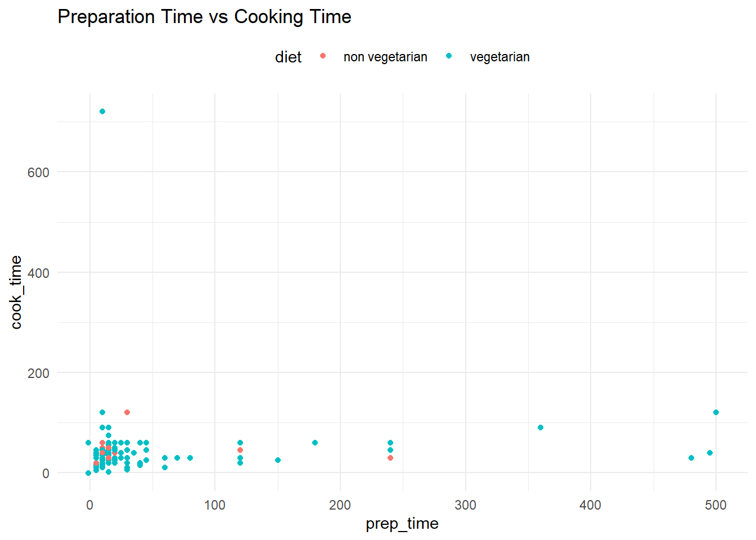Click the vegetarian legend color dot
Image resolution: width=756 pixels, height=540 pixels.
pos(449,56)
